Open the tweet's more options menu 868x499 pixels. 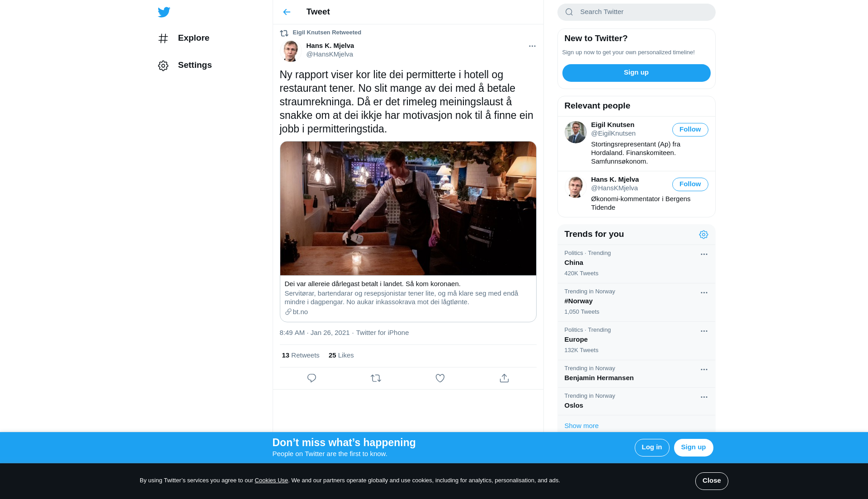coord(532,46)
